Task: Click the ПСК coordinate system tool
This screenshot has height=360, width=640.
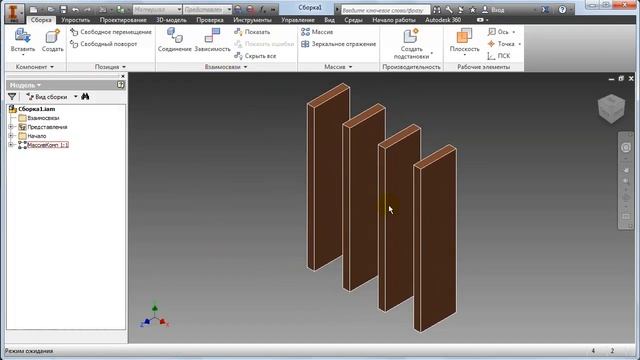Action: tap(499, 56)
